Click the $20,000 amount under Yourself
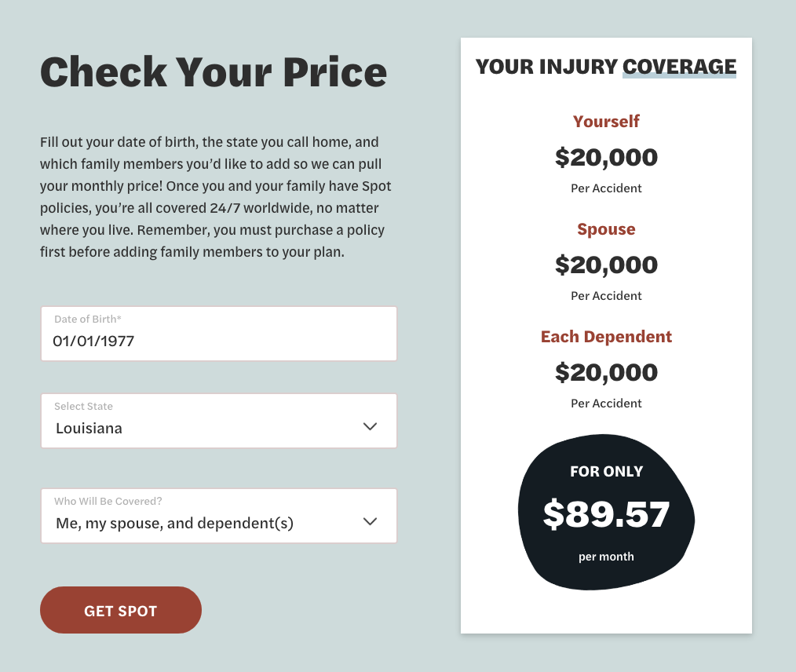The height and width of the screenshot is (672, 796). (x=606, y=158)
